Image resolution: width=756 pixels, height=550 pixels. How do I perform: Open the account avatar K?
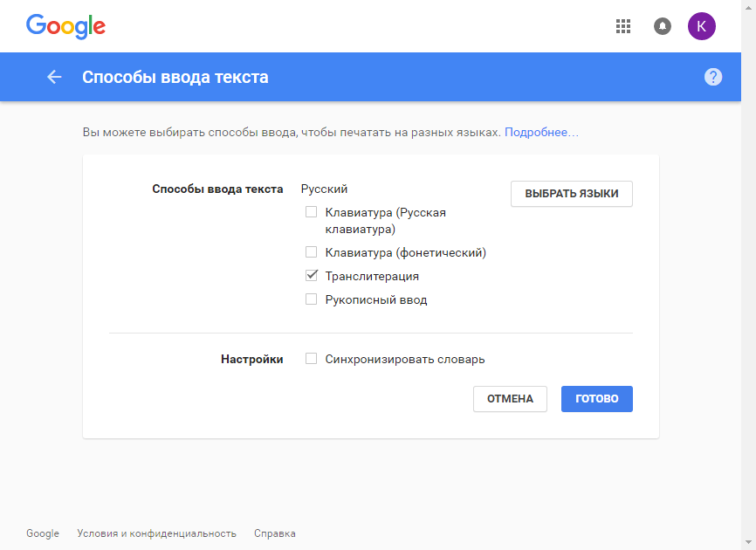[x=702, y=26]
